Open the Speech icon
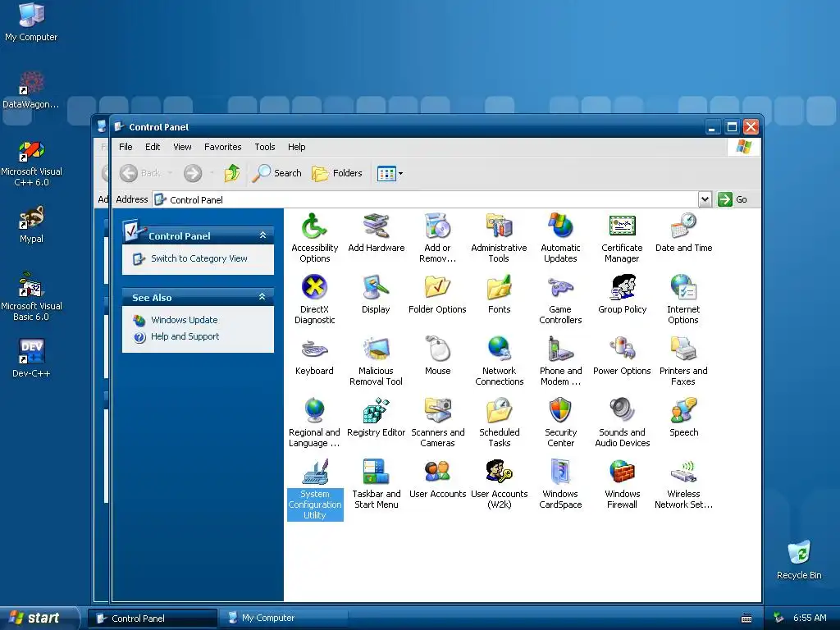 [x=683, y=418]
